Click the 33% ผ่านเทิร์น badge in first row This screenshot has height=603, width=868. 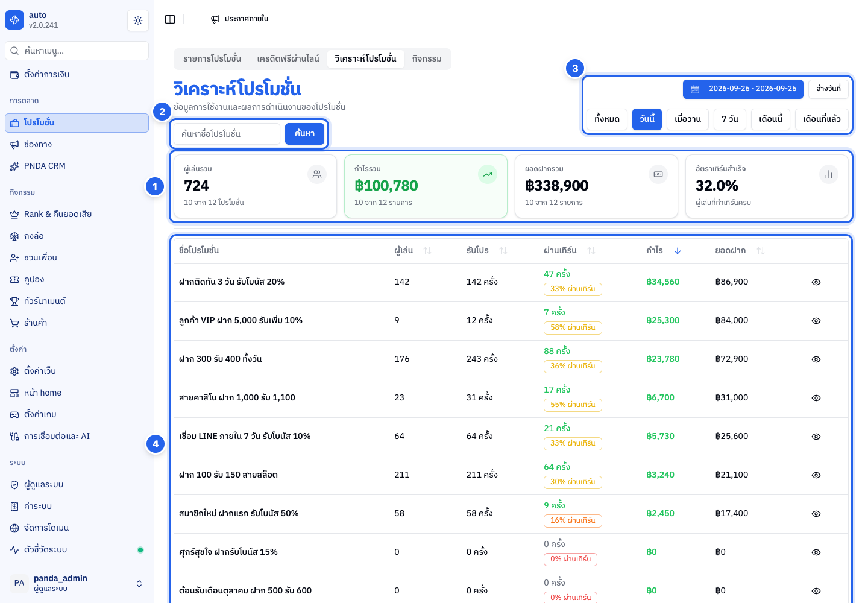tap(573, 289)
